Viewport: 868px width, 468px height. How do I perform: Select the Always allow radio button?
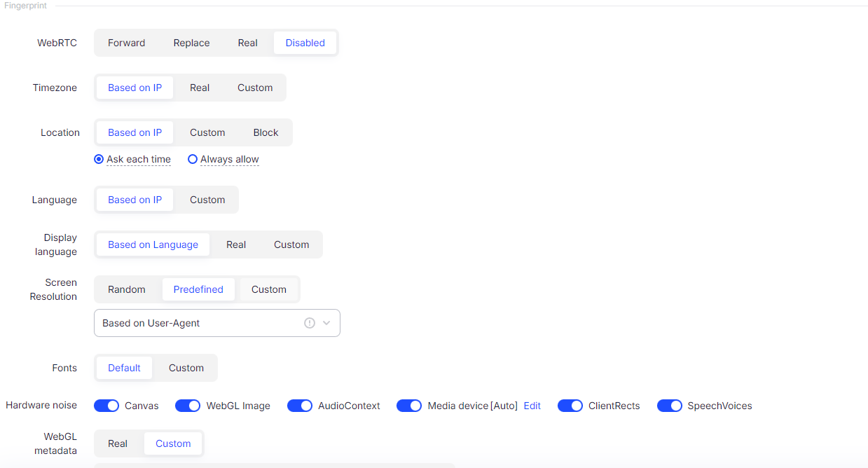click(193, 159)
